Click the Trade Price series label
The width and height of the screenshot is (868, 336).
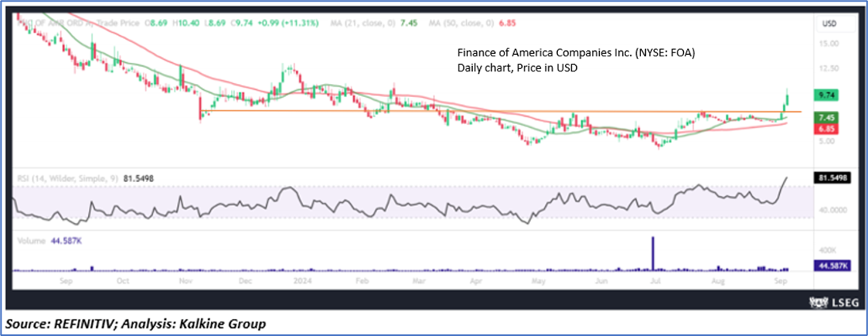coord(119,25)
